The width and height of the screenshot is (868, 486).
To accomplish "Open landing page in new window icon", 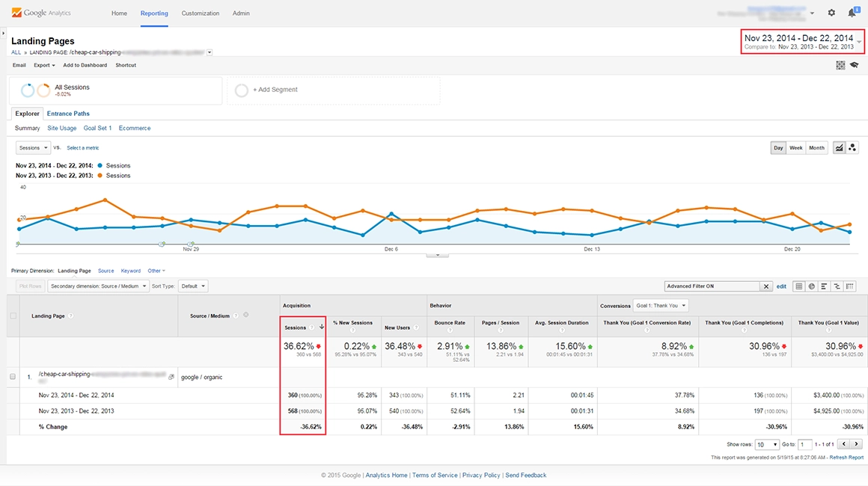I will pyautogui.click(x=171, y=377).
